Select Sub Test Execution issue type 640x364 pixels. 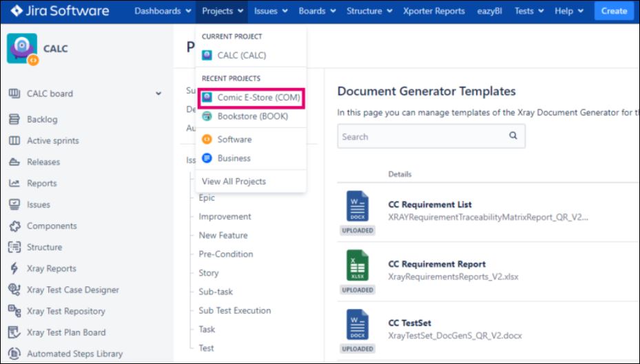pos(234,310)
